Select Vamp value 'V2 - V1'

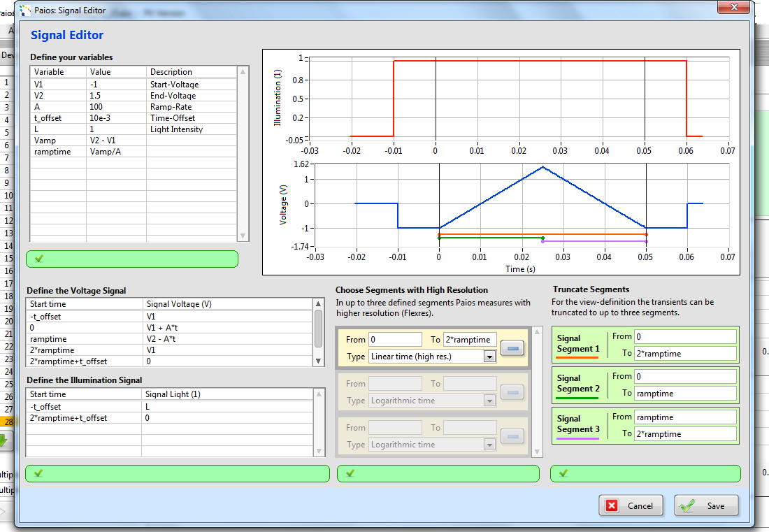[116, 141]
